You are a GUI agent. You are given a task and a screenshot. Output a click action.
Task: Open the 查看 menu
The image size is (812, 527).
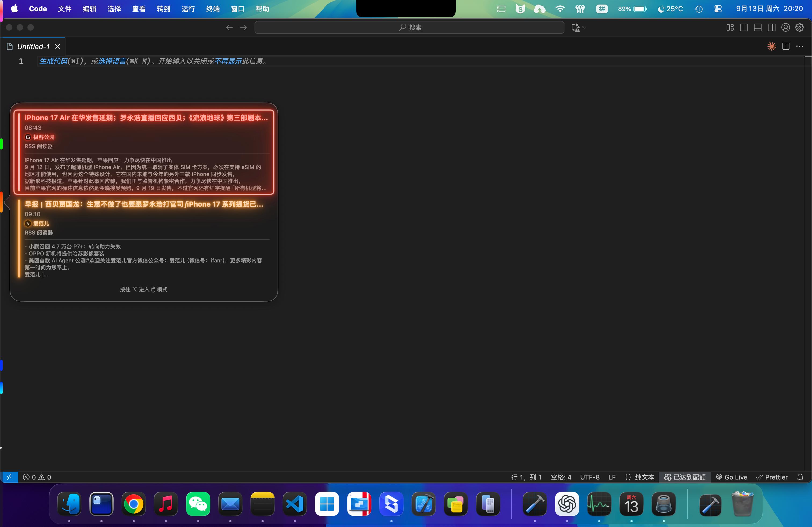(139, 9)
